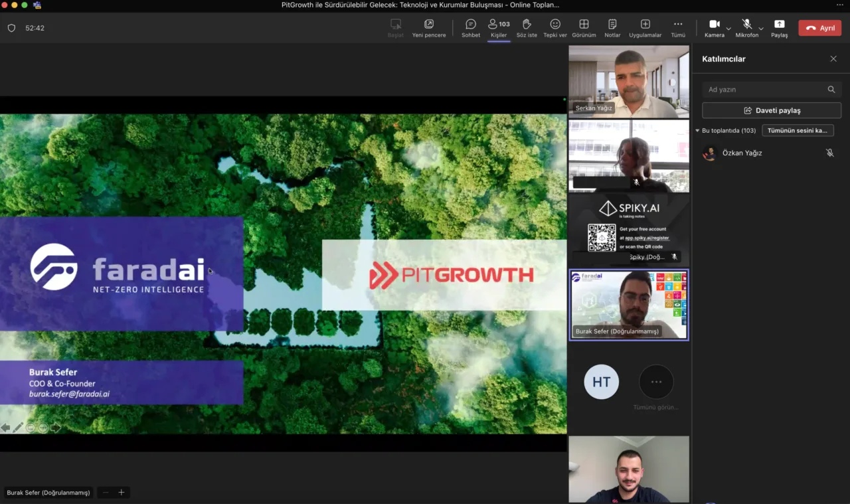Close the Katılımcılar panel
The width and height of the screenshot is (850, 504).
(833, 59)
